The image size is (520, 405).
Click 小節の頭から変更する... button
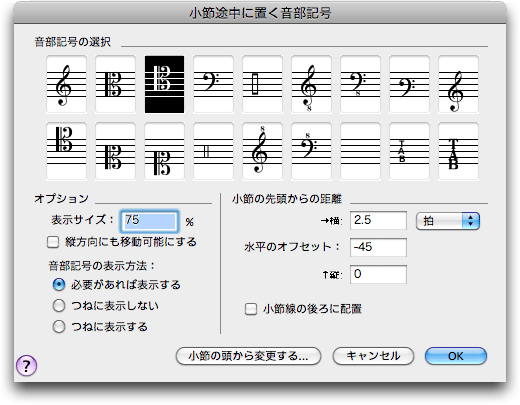(x=248, y=356)
